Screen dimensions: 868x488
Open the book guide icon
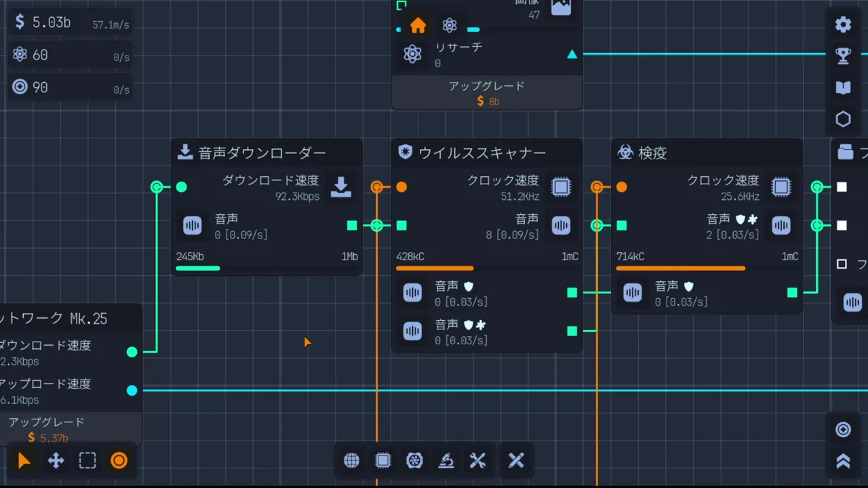pyautogui.click(x=843, y=88)
